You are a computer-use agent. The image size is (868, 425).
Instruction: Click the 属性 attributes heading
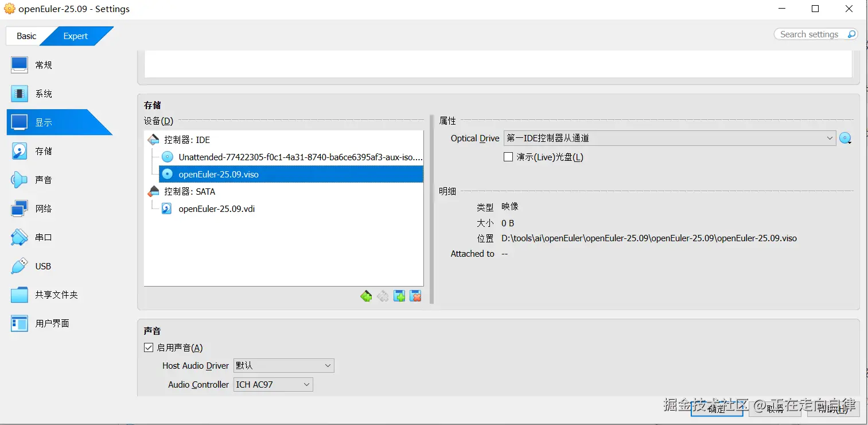click(447, 121)
